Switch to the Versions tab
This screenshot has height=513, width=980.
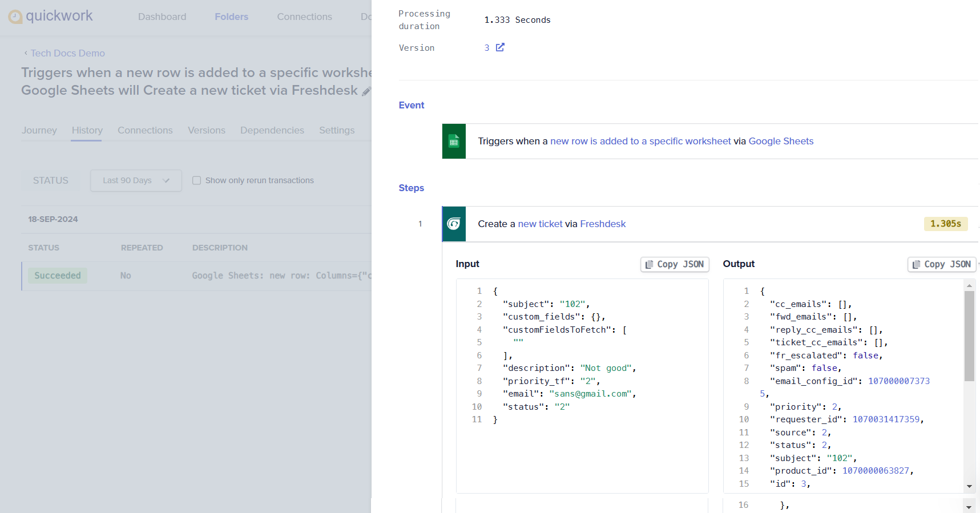[x=207, y=130]
